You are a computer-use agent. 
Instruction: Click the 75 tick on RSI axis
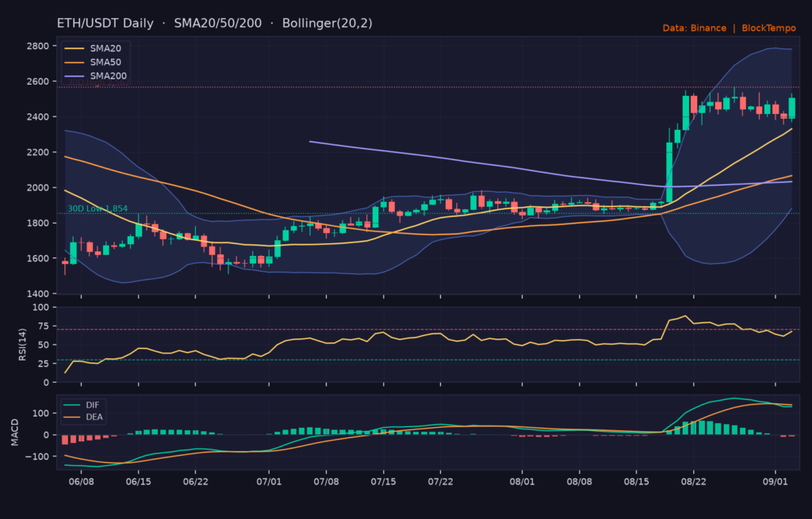[x=44, y=326]
